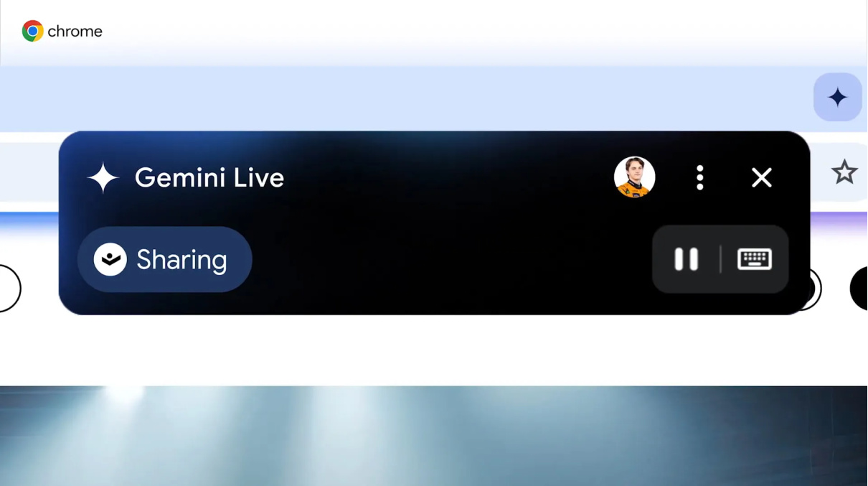
Task: Click the Gemini Live sparkle logo
Action: [103, 177]
